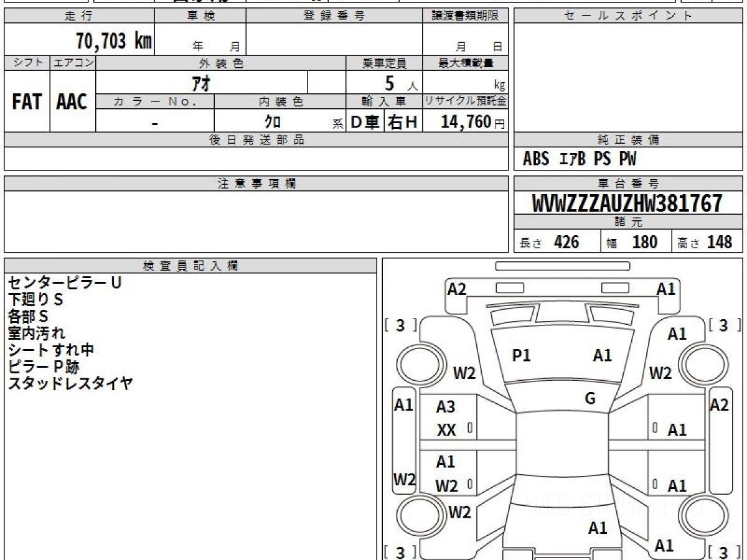Click the 乗車定員 header
Screen dimensions: 747x560
tap(384, 63)
